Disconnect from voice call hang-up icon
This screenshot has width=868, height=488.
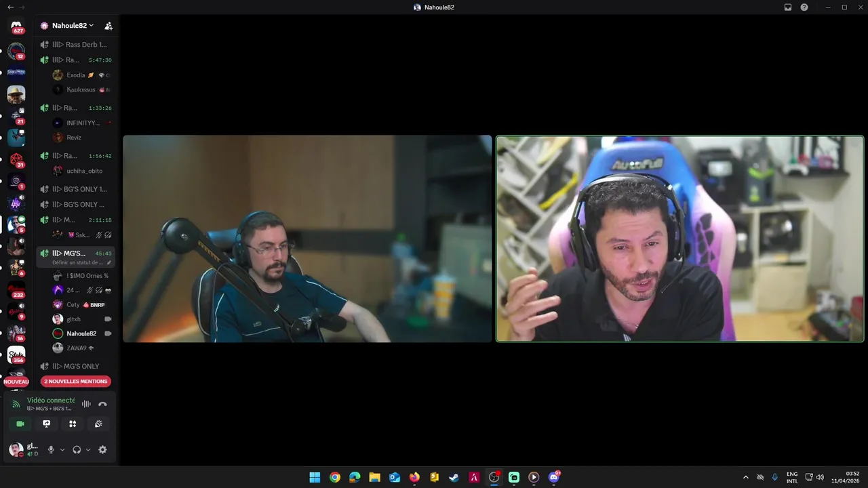[102, 404]
